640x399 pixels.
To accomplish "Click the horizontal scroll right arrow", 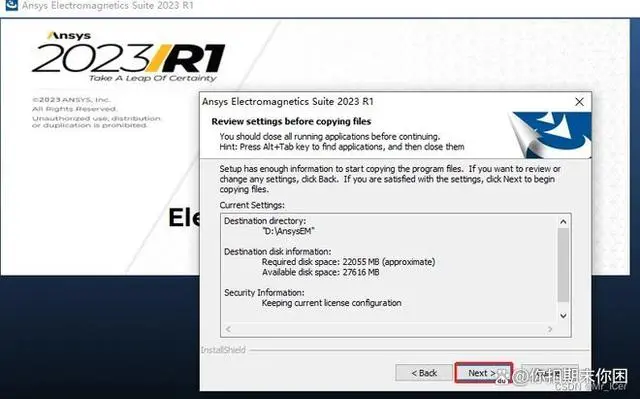I will click(550, 329).
